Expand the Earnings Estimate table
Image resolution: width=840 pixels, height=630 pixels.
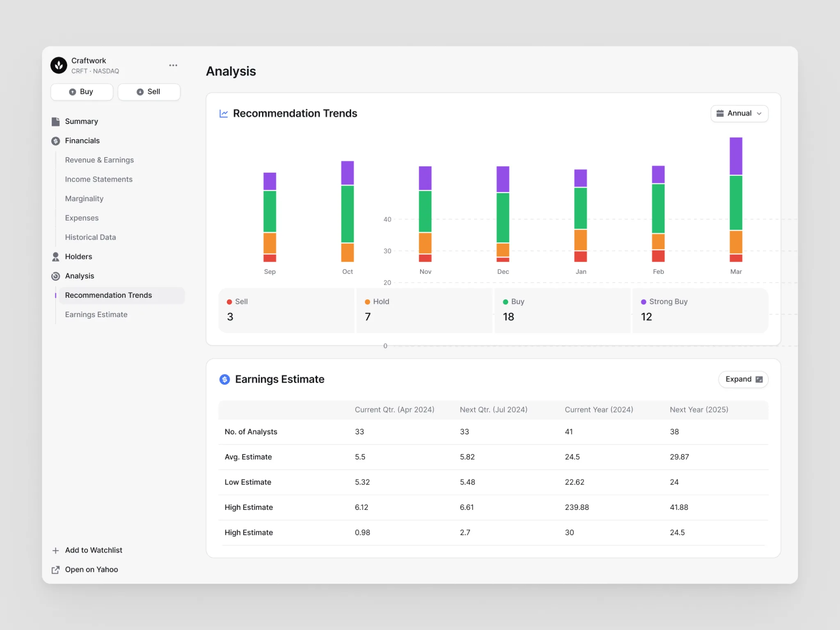743,379
